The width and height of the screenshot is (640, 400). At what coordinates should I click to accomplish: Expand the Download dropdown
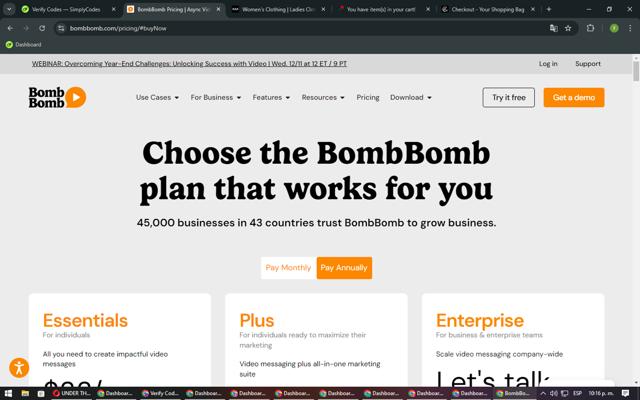point(411,97)
